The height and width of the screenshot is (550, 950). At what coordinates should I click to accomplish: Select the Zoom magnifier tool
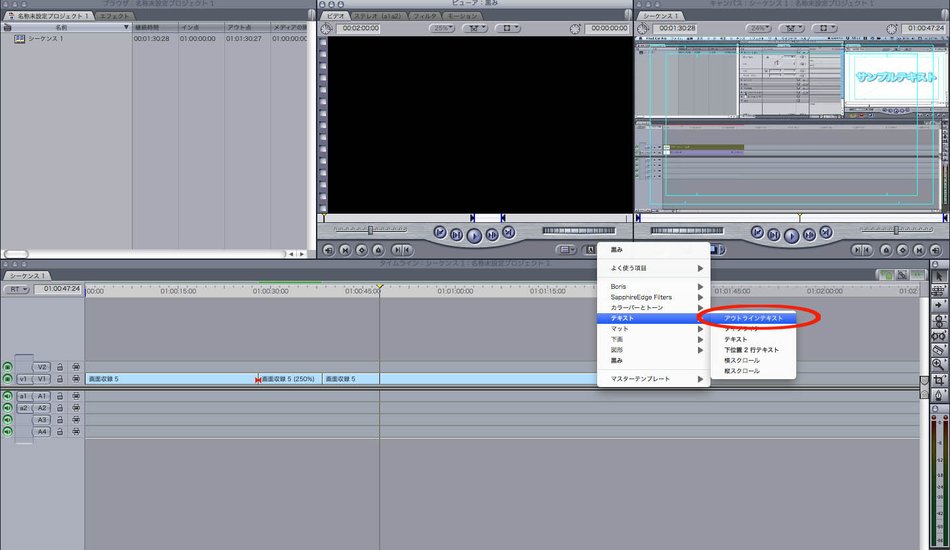(x=939, y=365)
